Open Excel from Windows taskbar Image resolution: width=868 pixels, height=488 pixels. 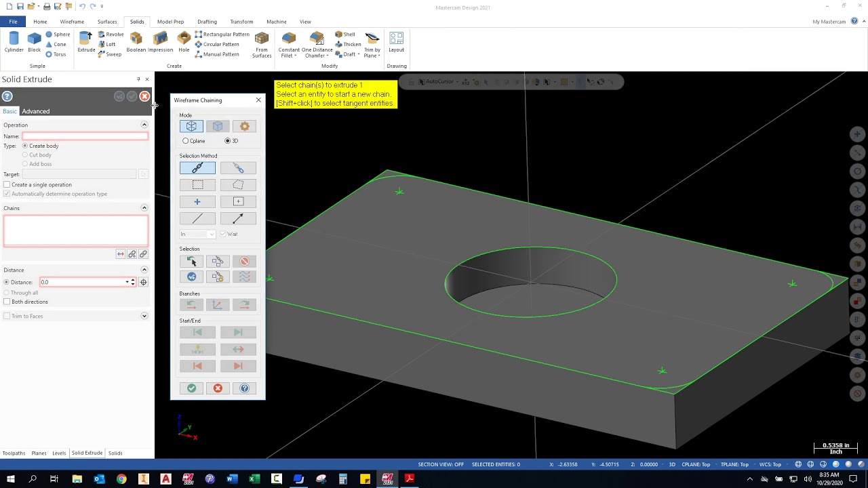click(254, 479)
